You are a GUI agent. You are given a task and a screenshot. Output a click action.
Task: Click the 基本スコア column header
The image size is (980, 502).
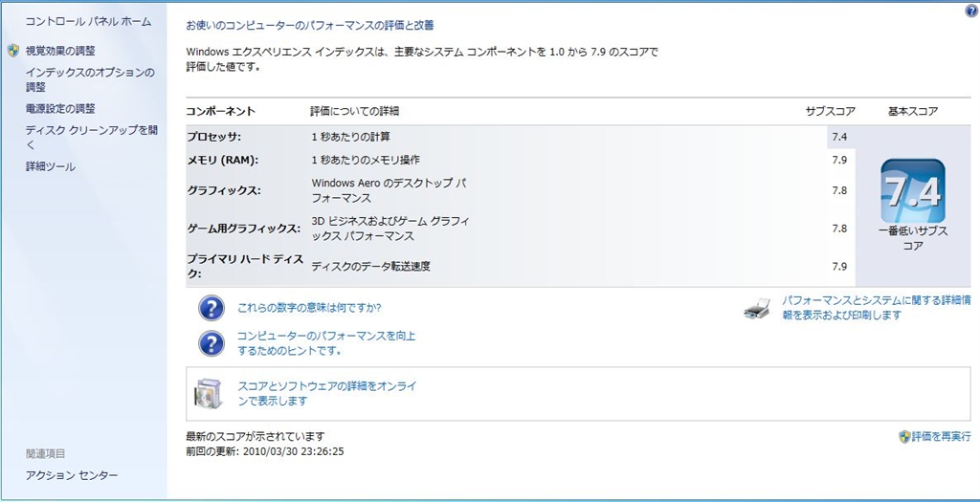[913, 112]
